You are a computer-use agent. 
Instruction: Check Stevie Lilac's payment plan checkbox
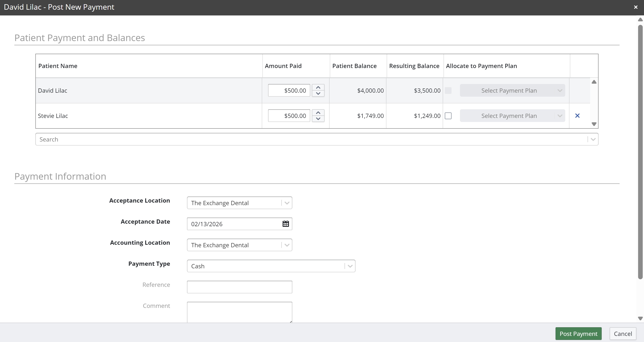point(448,116)
